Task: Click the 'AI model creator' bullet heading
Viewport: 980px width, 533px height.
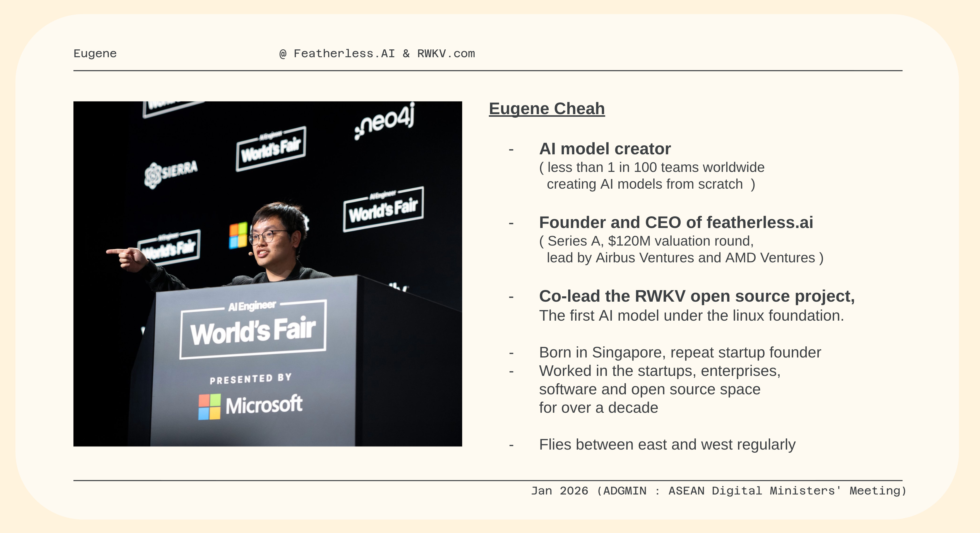Action: click(604, 149)
